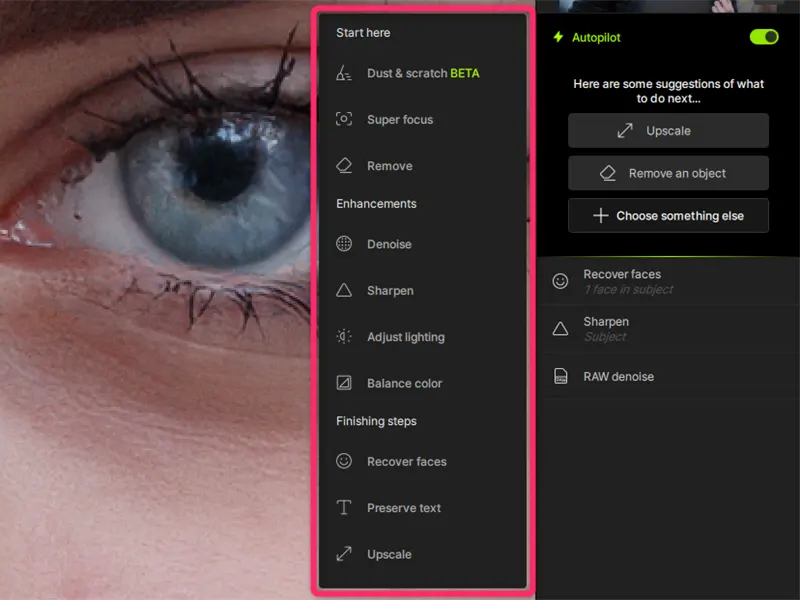This screenshot has height=600, width=800.
Task: Click the Remove an object button
Action: pos(668,173)
